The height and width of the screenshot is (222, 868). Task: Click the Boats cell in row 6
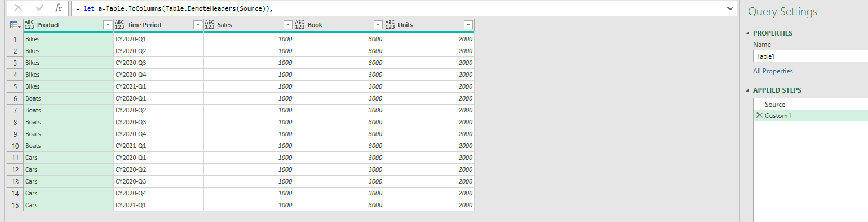(x=68, y=98)
